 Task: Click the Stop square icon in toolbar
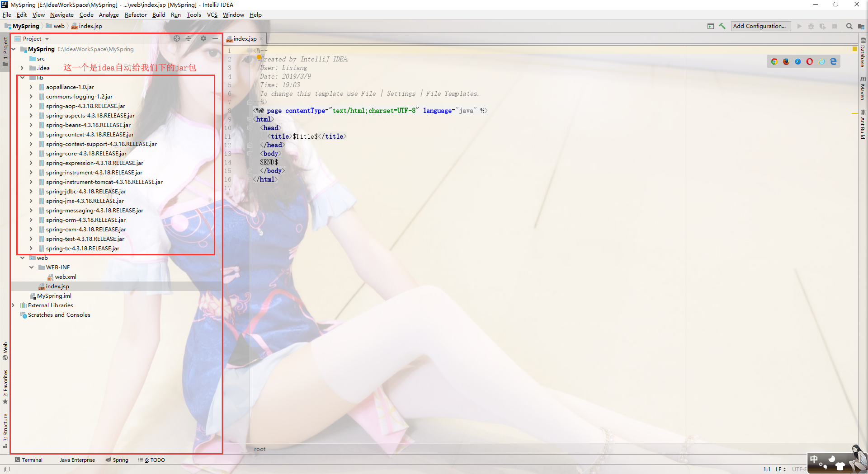pos(835,26)
